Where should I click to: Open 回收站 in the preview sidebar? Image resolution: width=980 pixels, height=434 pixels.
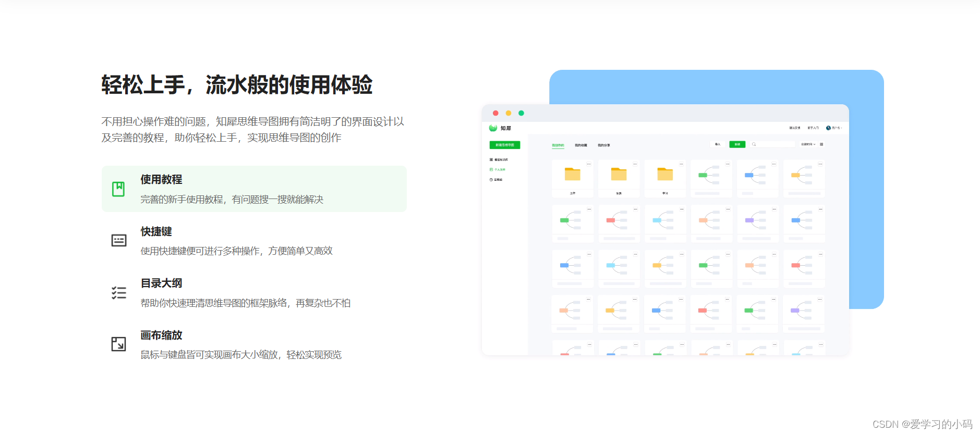click(496, 180)
